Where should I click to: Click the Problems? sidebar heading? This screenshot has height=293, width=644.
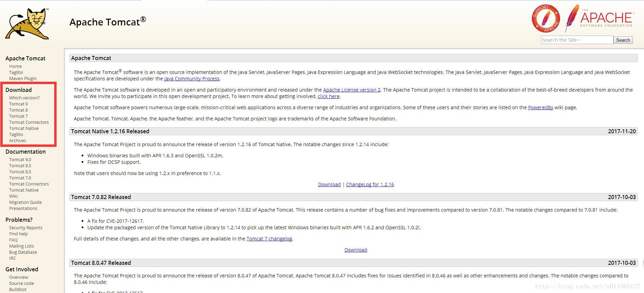click(x=19, y=220)
